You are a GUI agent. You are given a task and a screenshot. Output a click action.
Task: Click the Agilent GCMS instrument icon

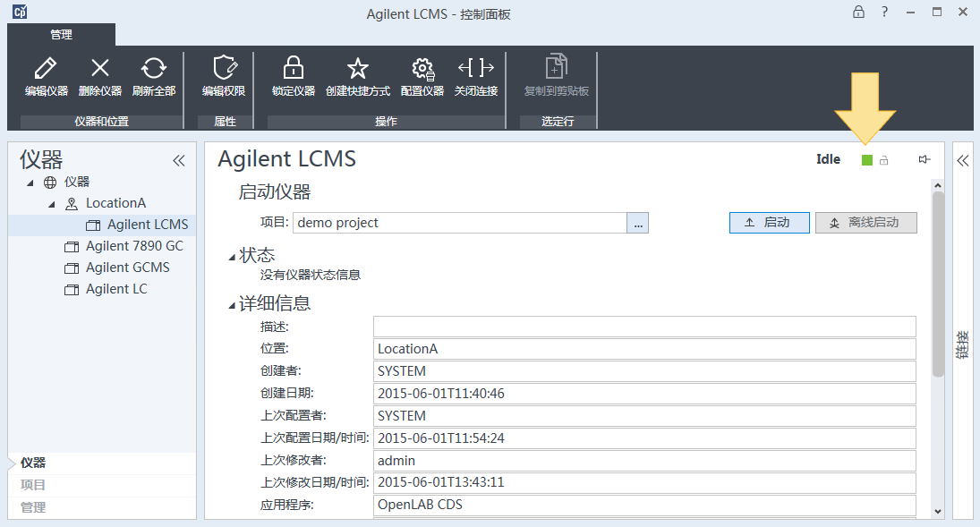[72, 268]
